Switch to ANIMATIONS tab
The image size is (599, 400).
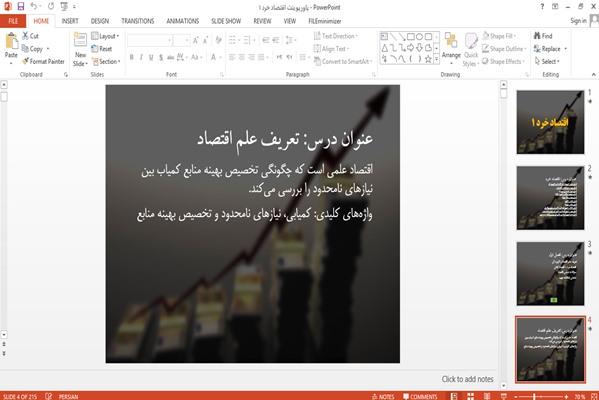183,21
